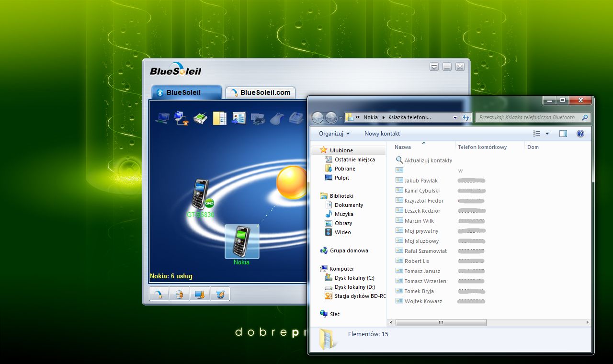Switch to the BlueSoleil tab
This screenshot has height=364, width=613.
tap(186, 92)
